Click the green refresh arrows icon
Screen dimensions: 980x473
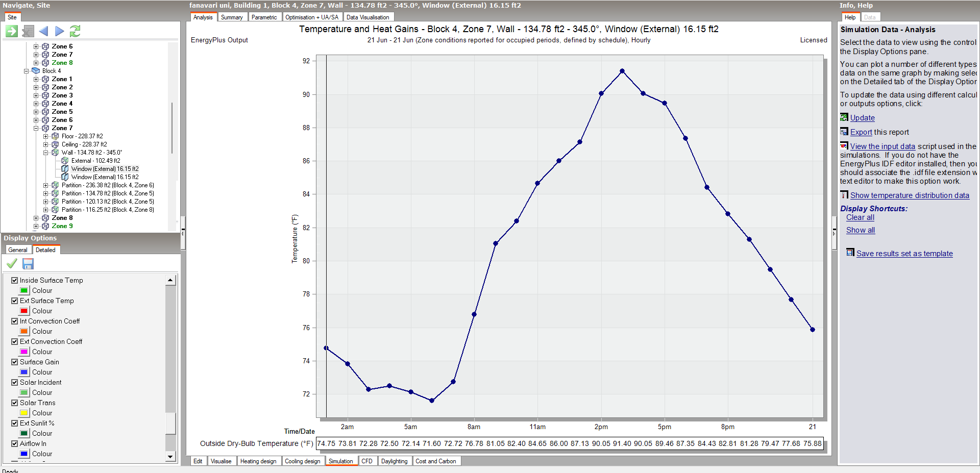coord(75,31)
